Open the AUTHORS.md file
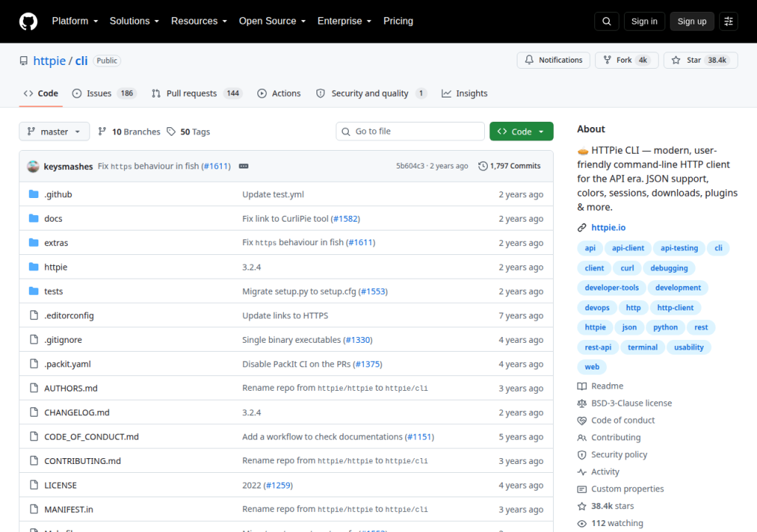 click(x=71, y=388)
